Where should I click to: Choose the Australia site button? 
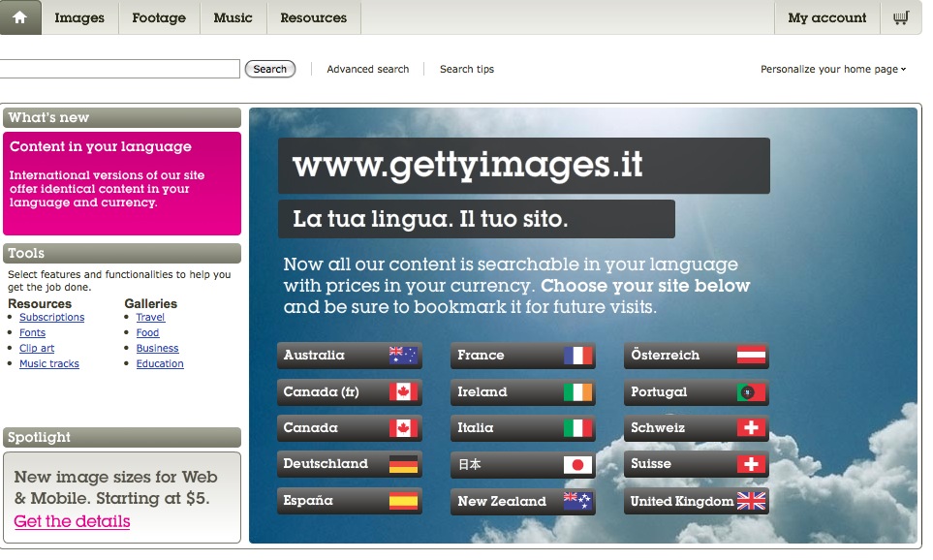(350, 356)
